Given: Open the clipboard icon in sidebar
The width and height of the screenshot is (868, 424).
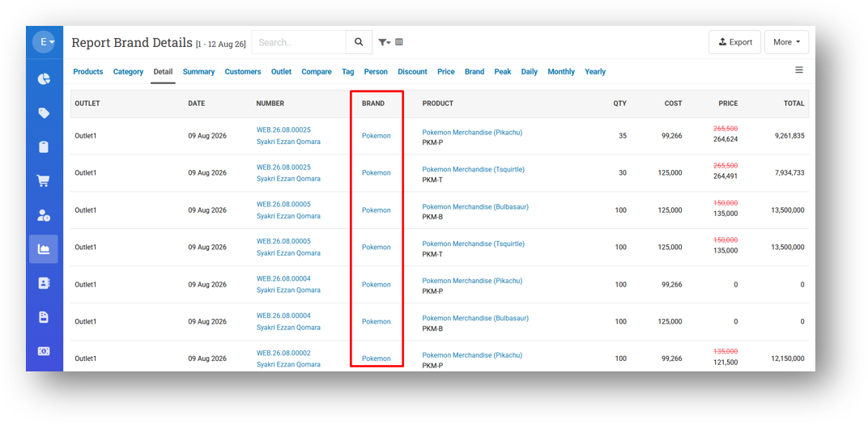Looking at the screenshot, I should (x=44, y=146).
